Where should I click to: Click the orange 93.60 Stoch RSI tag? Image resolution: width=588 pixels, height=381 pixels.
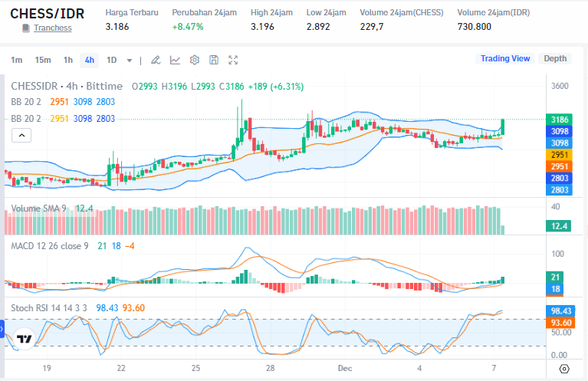[x=560, y=323]
